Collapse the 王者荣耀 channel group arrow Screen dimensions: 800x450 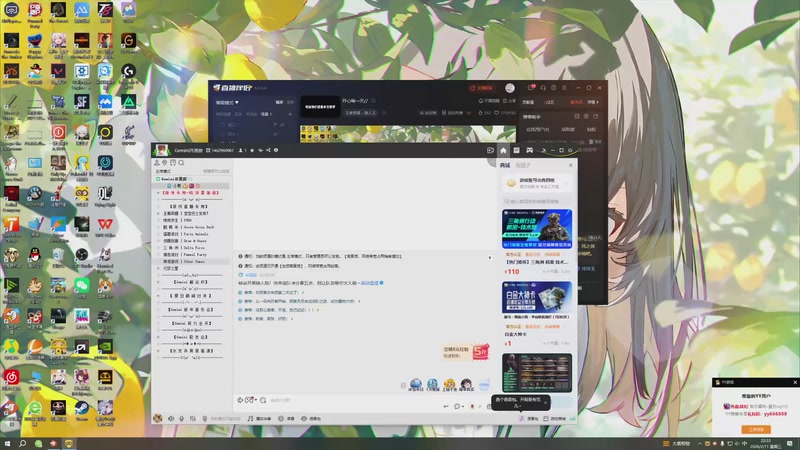coord(158,213)
